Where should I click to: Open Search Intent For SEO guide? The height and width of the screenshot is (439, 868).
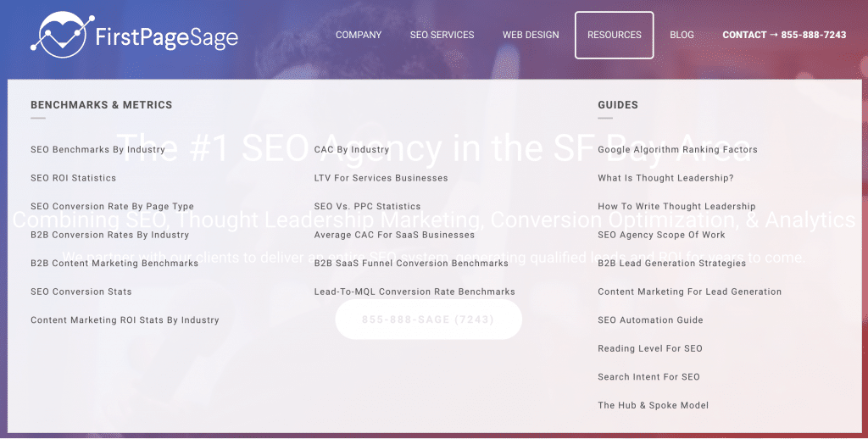[x=648, y=377]
